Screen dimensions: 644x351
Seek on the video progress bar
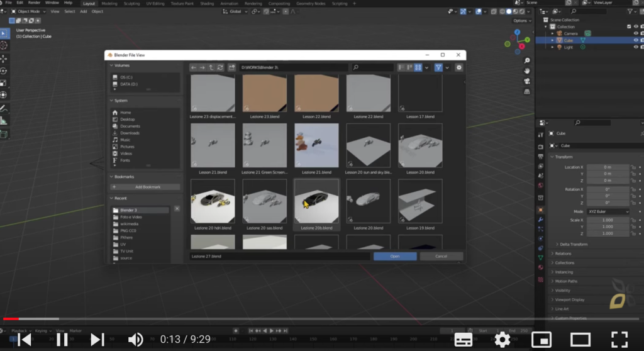coord(322,318)
